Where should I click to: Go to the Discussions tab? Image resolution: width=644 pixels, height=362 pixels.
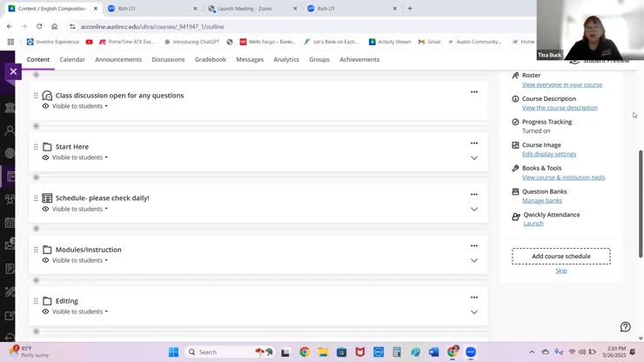click(x=168, y=59)
